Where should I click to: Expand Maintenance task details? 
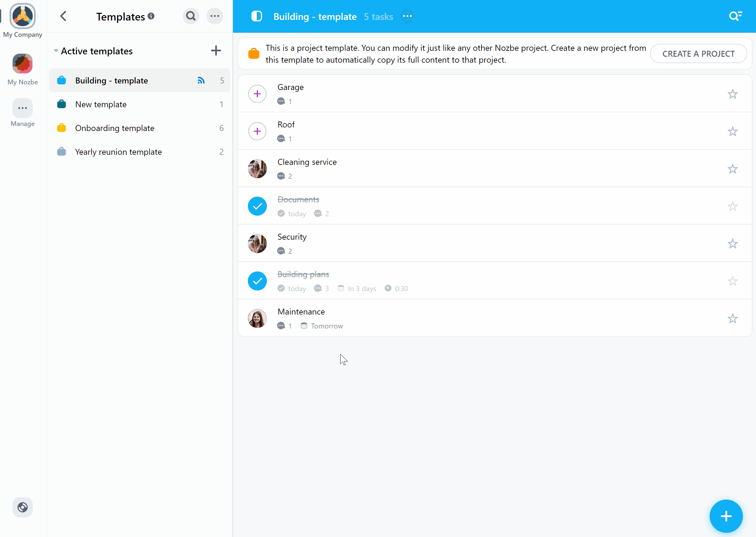tap(301, 312)
